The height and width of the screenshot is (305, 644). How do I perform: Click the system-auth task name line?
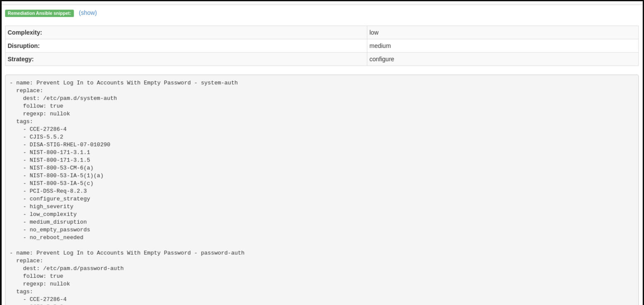pos(124,83)
